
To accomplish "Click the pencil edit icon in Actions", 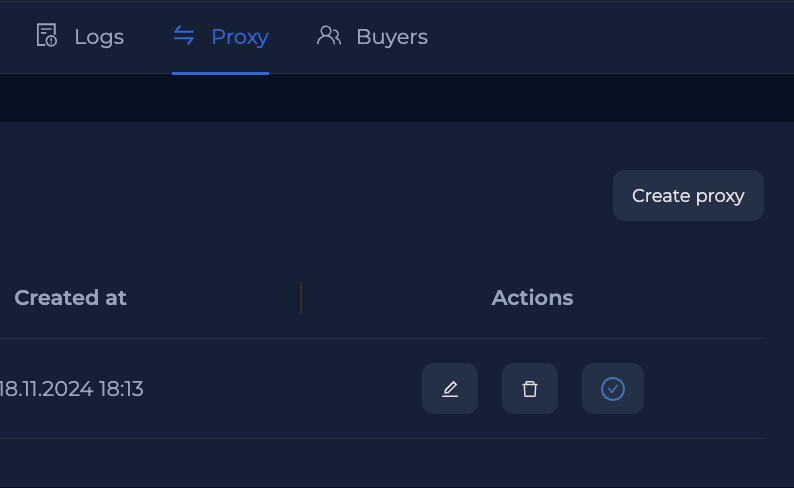I will pos(450,389).
